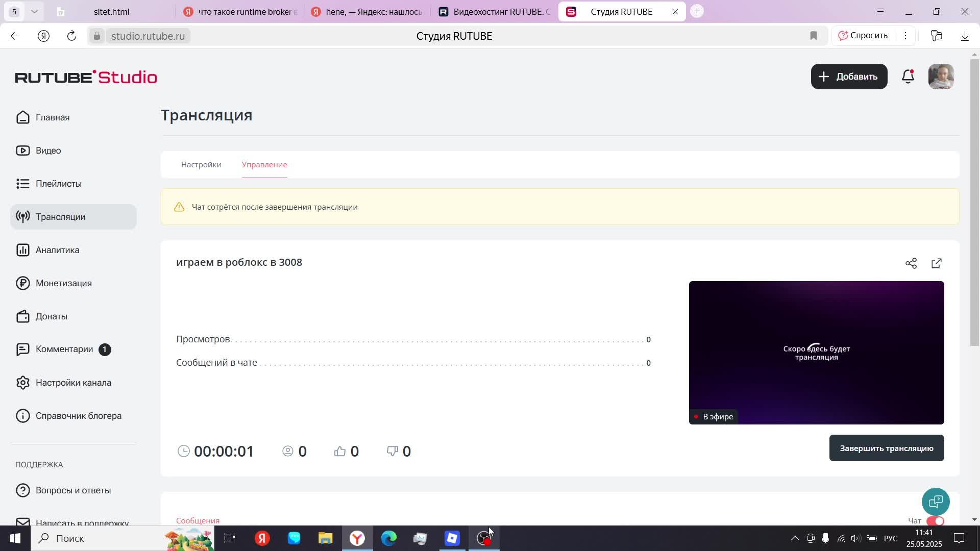This screenshot has width=980, height=551.
Task: Open Аналитика page
Action: (x=73, y=250)
